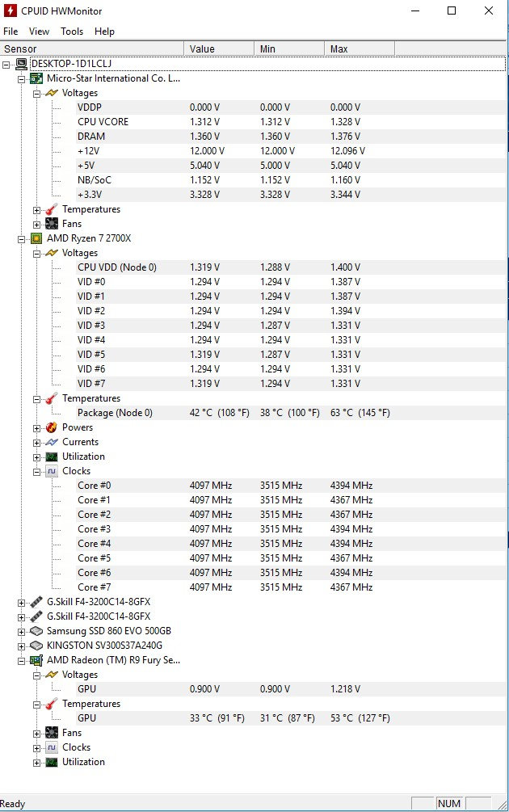Expand the Currents node
This screenshot has height=812, width=509.
coord(37,443)
